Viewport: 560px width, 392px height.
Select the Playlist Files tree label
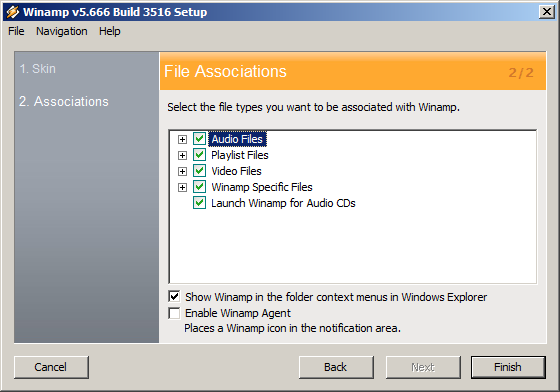coord(240,155)
